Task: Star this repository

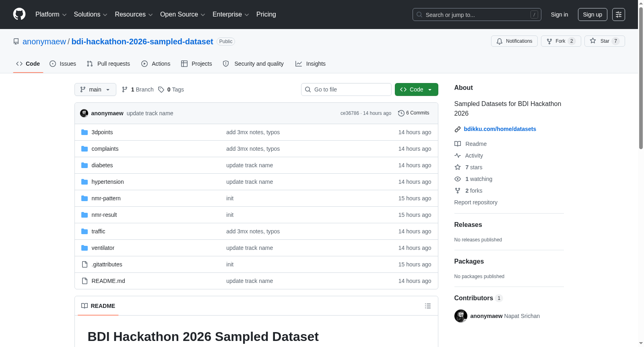Action: 605,41
